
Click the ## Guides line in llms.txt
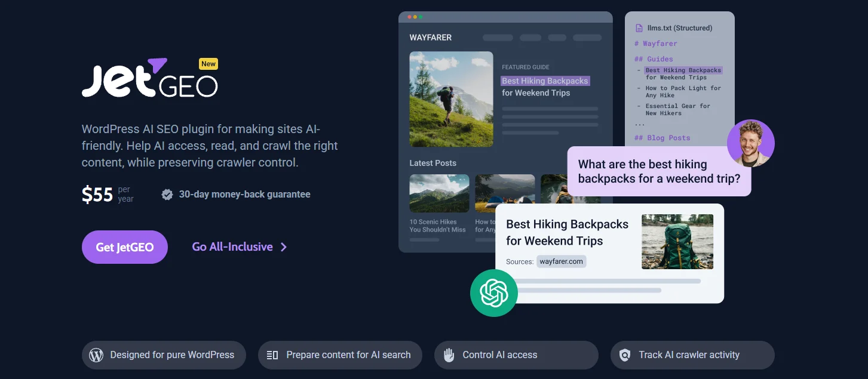(654, 59)
